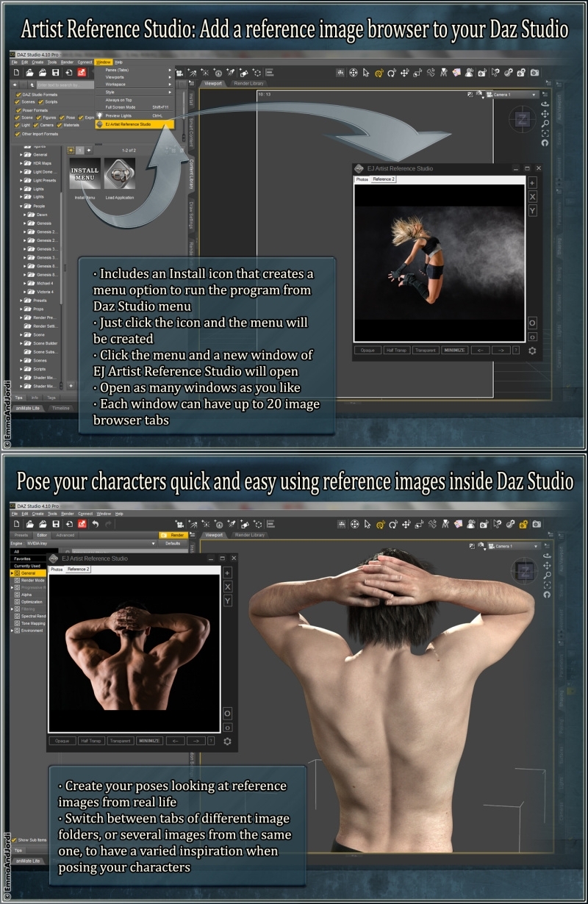The image size is (588, 904).
Task: Click X flip button in dancer reference window
Action: 533,196
